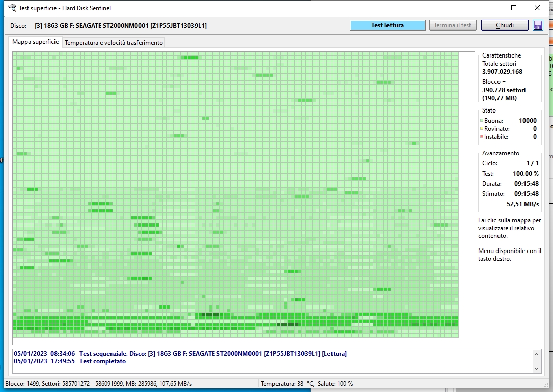The width and height of the screenshot is (553, 392).
Task: Minimize the Test superficie window
Action: click(491, 8)
